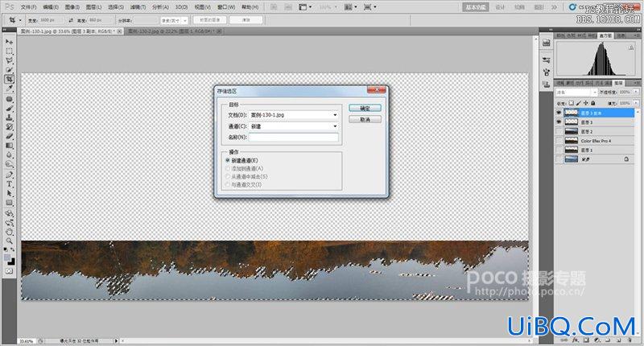Click the foreground color swatch
This screenshot has height=346, width=644.
pyautogui.click(x=7, y=257)
